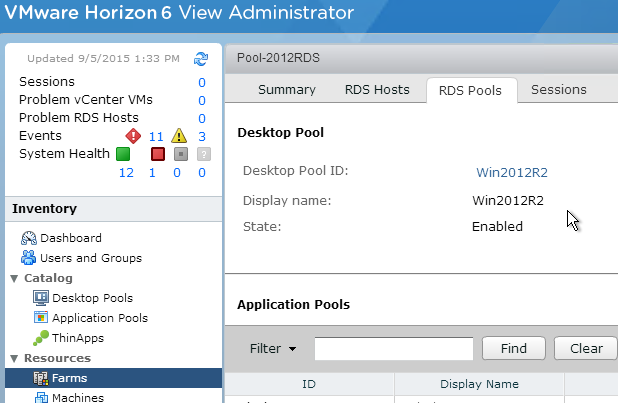Image resolution: width=618 pixels, height=403 pixels.
Task: Switch to the Summary tab
Action: coord(287,90)
